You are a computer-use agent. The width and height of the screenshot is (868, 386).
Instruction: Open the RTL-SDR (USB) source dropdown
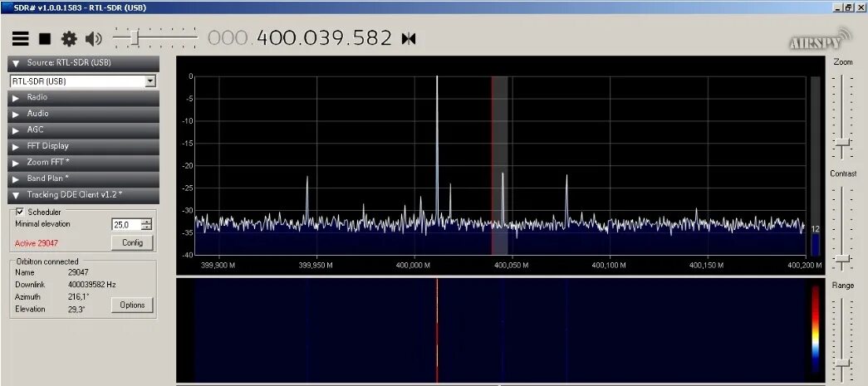coord(150,81)
